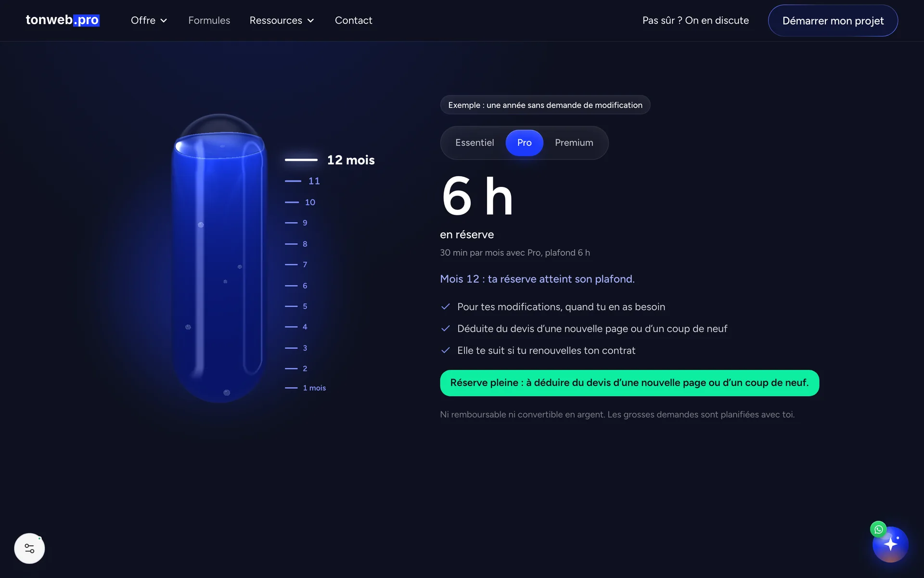The image size is (924, 578).
Task: Go to the Contact page
Action: click(353, 20)
